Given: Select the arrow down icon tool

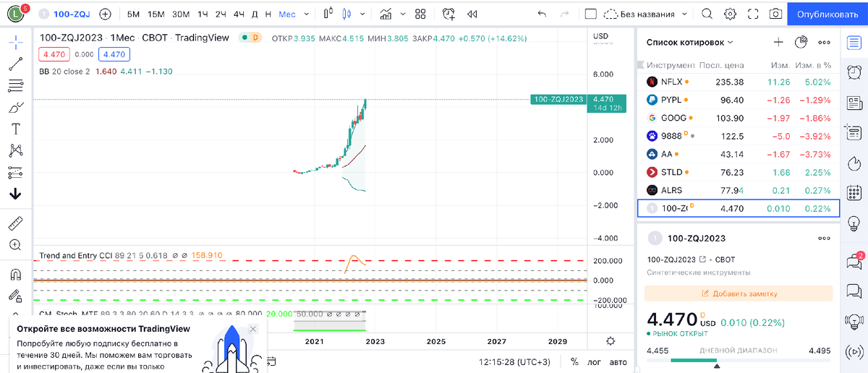Looking at the screenshot, I should click(x=15, y=194).
